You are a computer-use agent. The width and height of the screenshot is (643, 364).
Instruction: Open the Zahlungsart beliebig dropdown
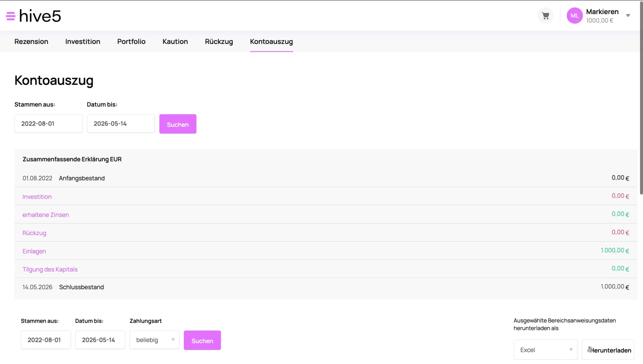pyautogui.click(x=154, y=340)
